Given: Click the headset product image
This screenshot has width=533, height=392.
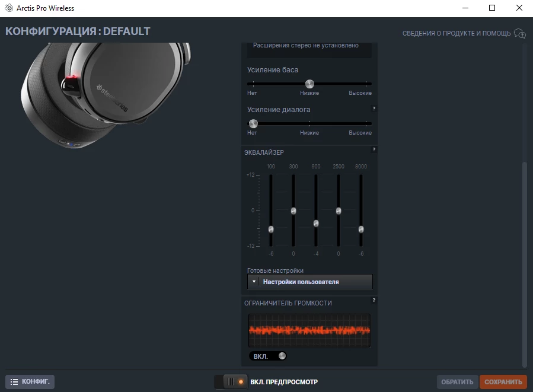Looking at the screenshot, I should (106, 95).
